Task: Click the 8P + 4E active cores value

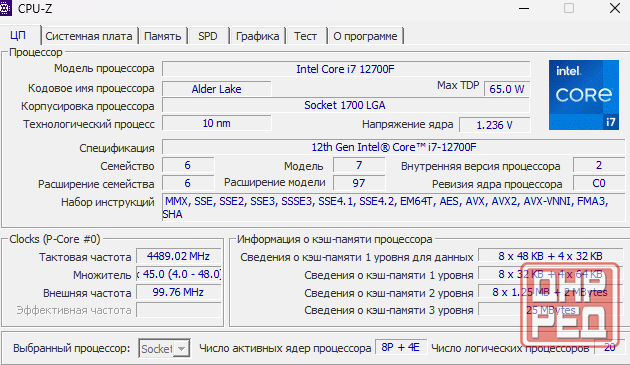Action: click(x=401, y=347)
